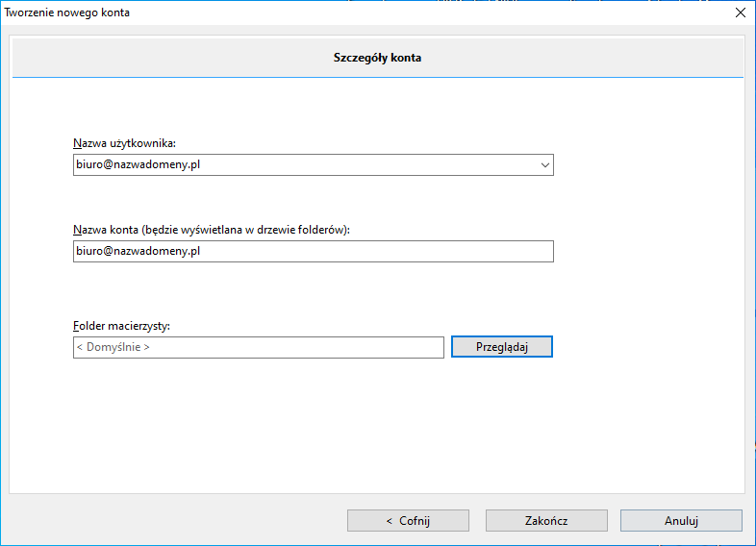Expand the Nazwa użytkownika dropdown arrow

tap(544, 164)
